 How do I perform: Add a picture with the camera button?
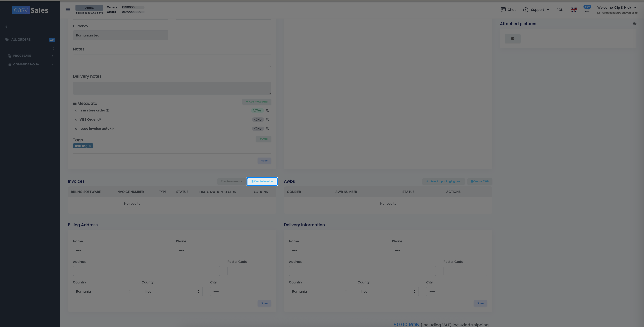coord(513,39)
